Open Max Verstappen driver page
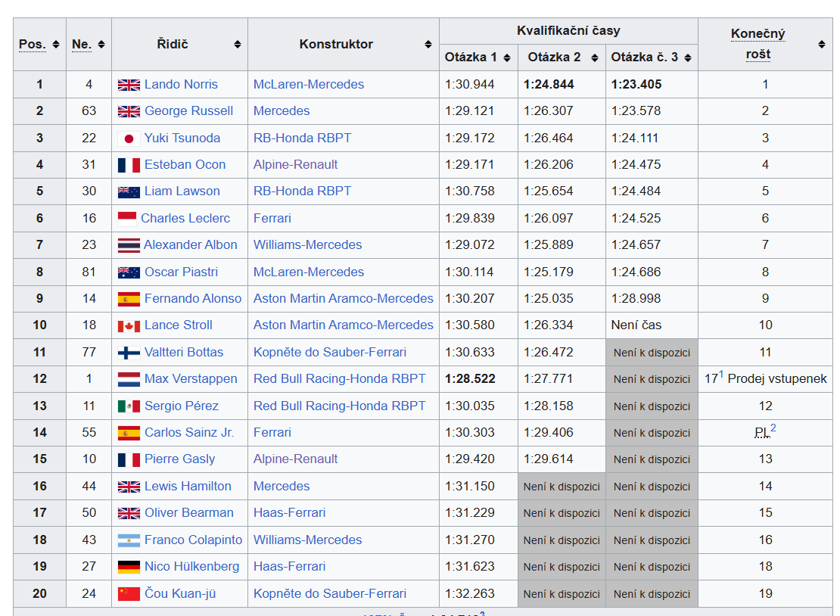This screenshot has height=616, width=840. point(191,379)
